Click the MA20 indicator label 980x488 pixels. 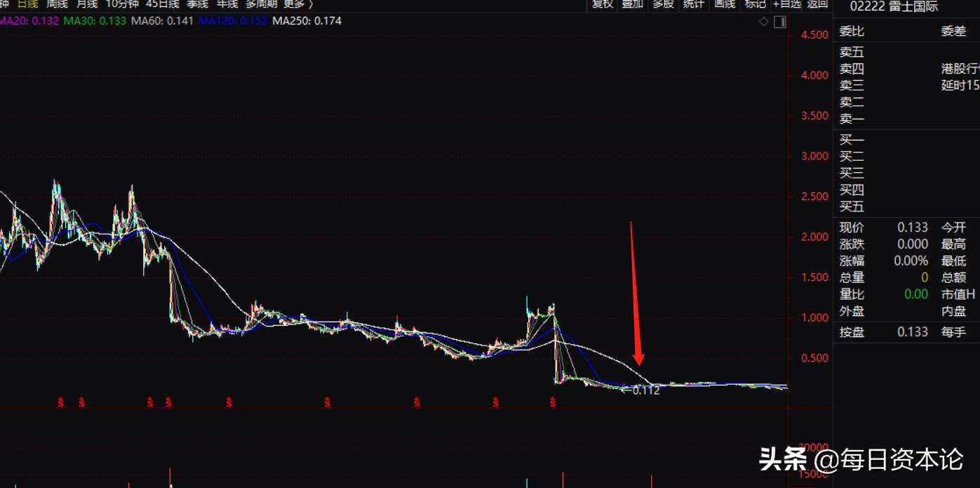29,21
